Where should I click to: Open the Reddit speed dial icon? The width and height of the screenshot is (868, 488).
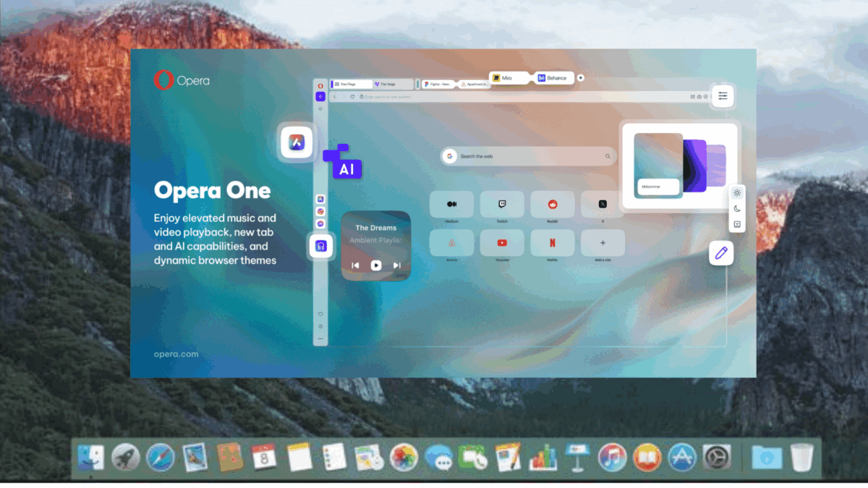(x=553, y=205)
